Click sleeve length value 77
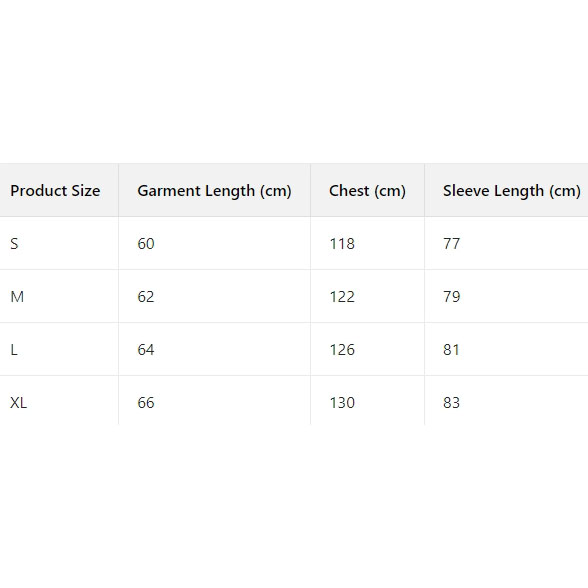The image size is (588, 588). point(452,244)
